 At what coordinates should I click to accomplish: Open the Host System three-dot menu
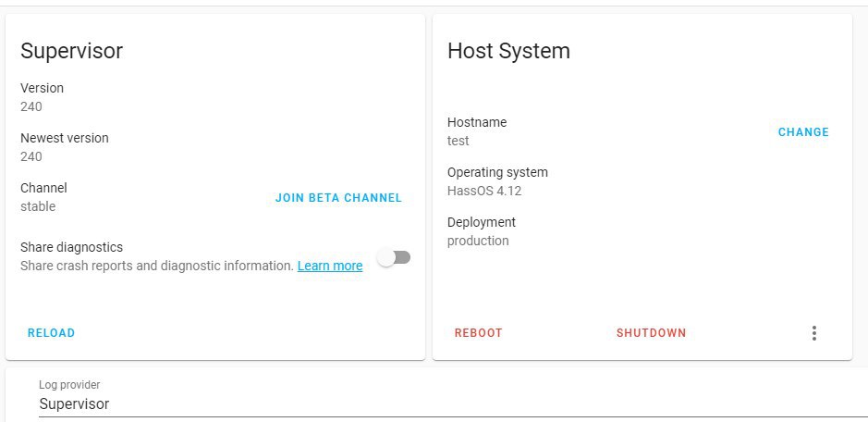[x=813, y=333]
